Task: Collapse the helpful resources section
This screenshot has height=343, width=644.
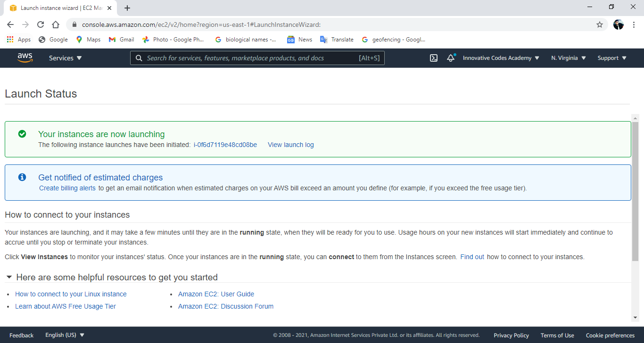Action: click(8, 278)
